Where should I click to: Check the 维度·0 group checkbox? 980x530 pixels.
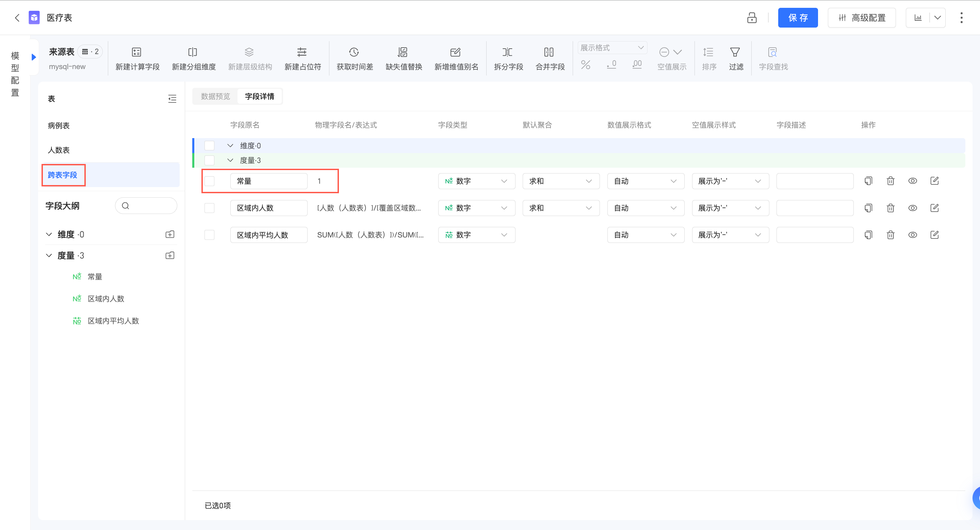tap(209, 146)
